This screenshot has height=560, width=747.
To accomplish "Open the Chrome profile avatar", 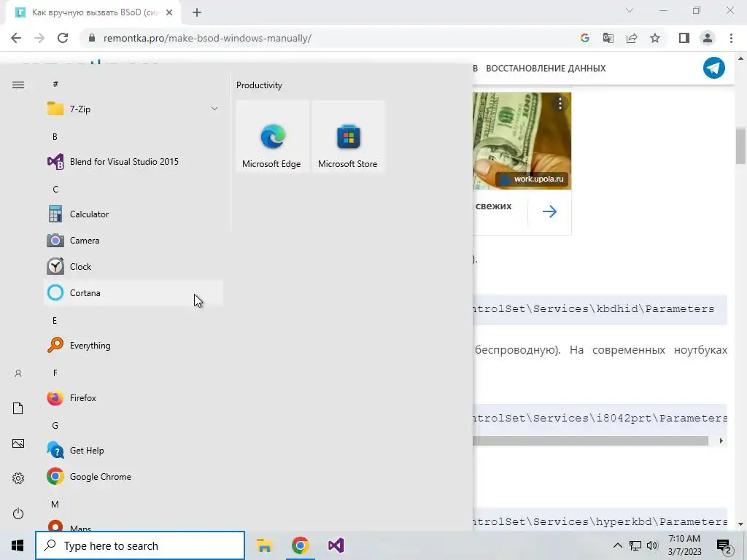I will pos(708,38).
